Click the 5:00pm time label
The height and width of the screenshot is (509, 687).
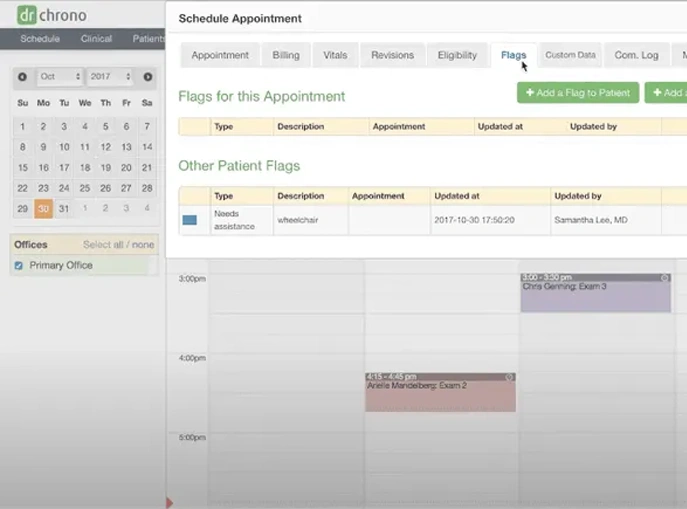192,437
